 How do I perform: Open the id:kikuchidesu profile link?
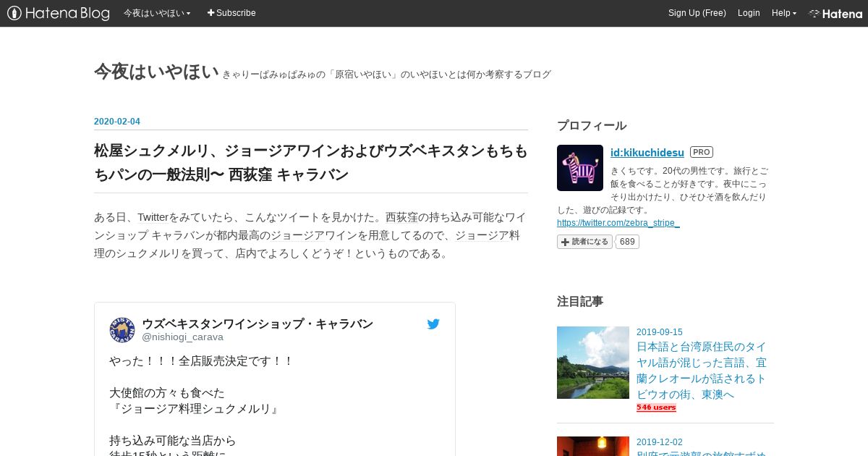point(647,152)
